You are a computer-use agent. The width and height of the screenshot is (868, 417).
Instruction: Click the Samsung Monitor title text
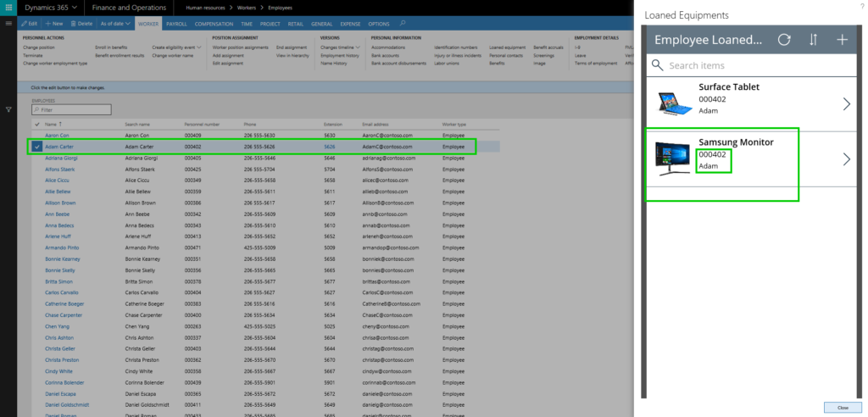point(736,142)
